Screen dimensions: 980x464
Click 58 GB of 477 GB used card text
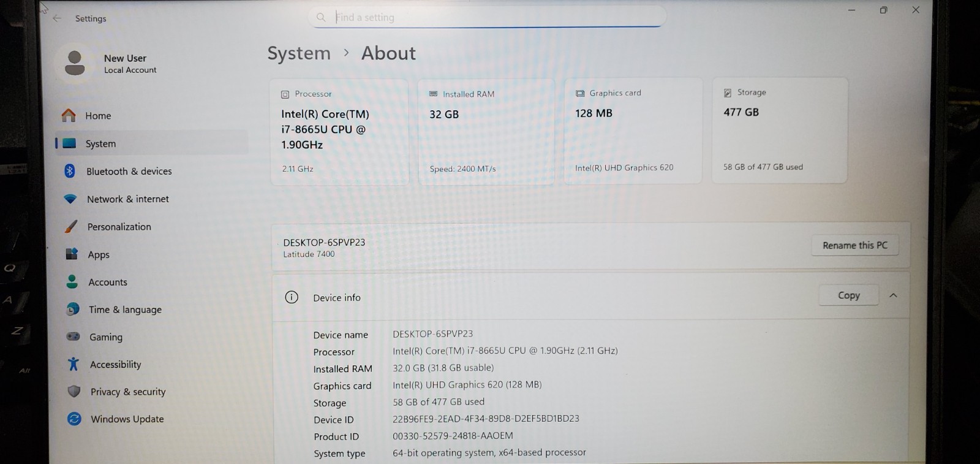click(763, 167)
